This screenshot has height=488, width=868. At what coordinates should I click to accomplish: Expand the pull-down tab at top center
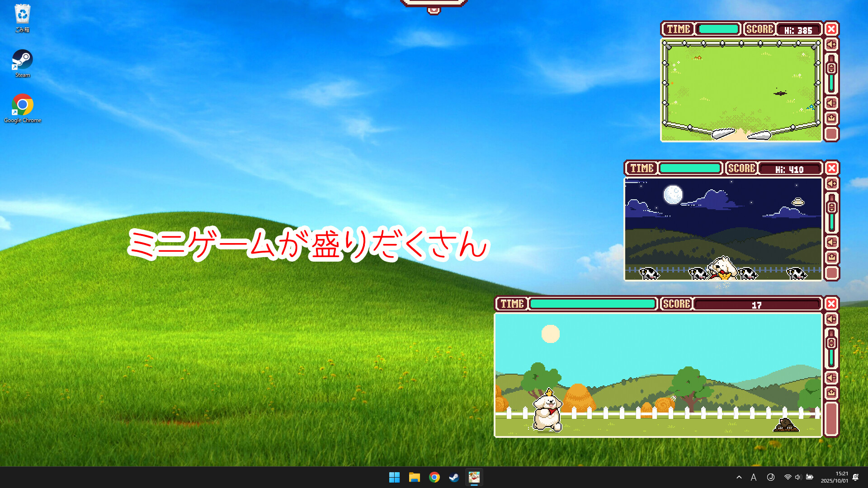click(434, 9)
